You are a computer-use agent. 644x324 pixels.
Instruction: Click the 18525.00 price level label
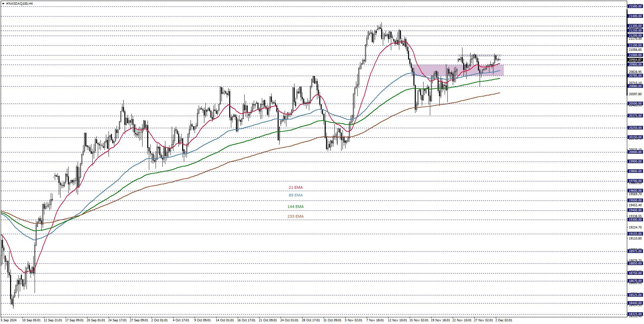pos(635,295)
